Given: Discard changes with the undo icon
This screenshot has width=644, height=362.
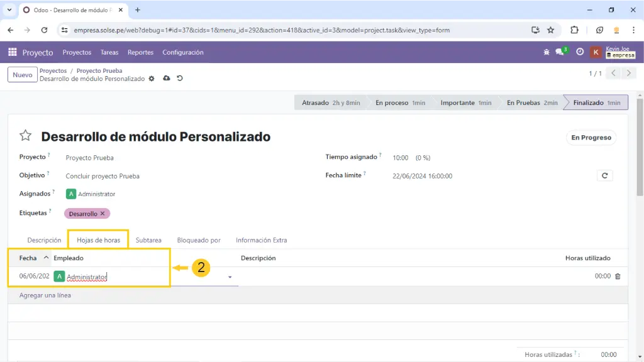Looking at the screenshot, I should click(180, 79).
